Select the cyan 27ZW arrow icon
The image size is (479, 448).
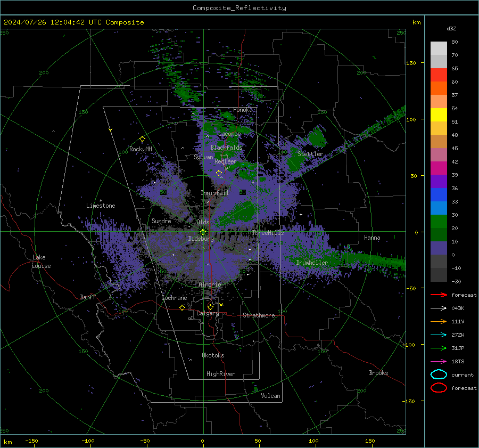(x=439, y=335)
